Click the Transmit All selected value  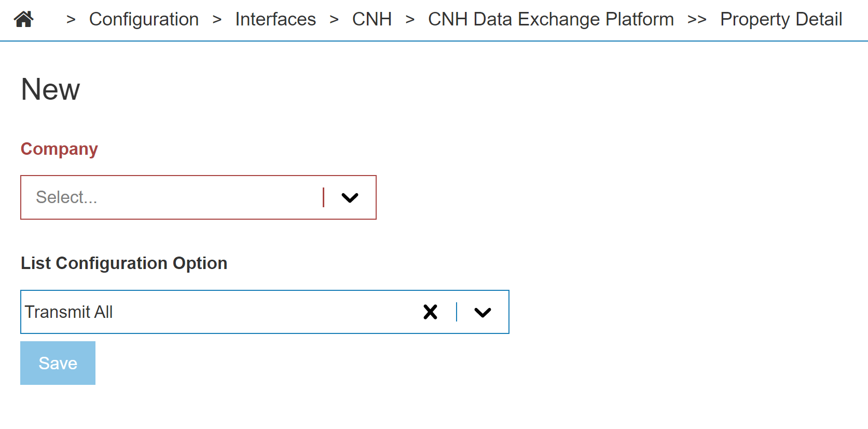tap(69, 312)
